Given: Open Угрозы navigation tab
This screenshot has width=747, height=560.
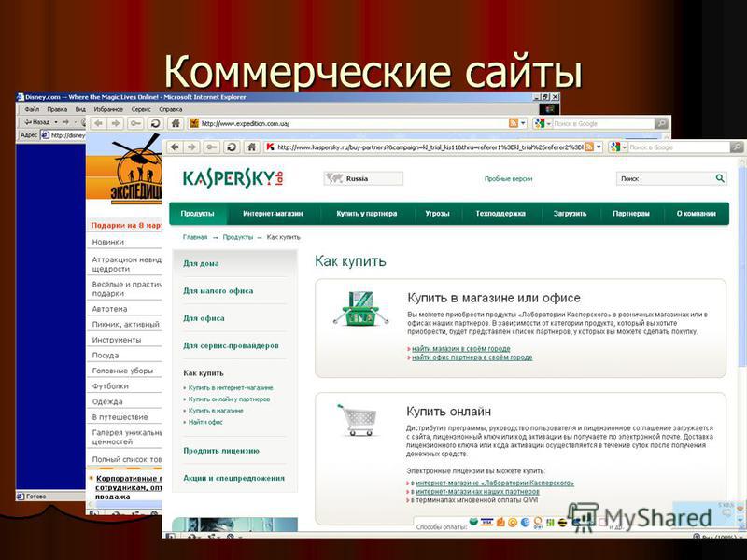Looking at the screenshot, I should 438,214.
